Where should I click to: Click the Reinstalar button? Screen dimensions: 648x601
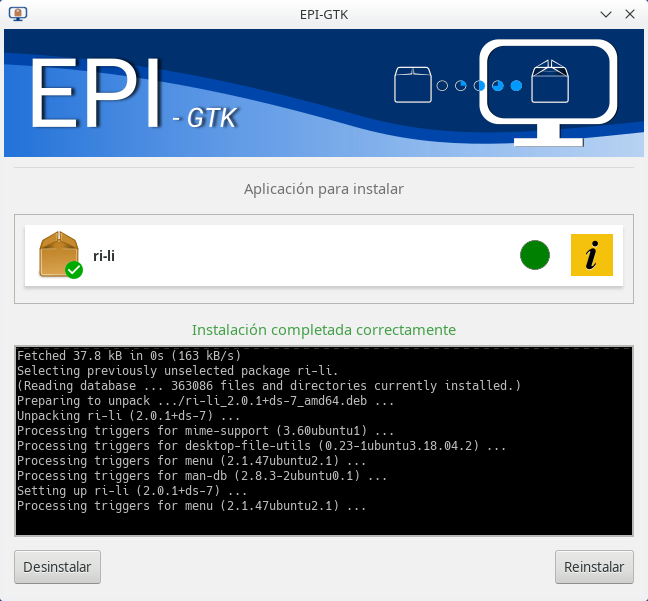coord(594,567)
